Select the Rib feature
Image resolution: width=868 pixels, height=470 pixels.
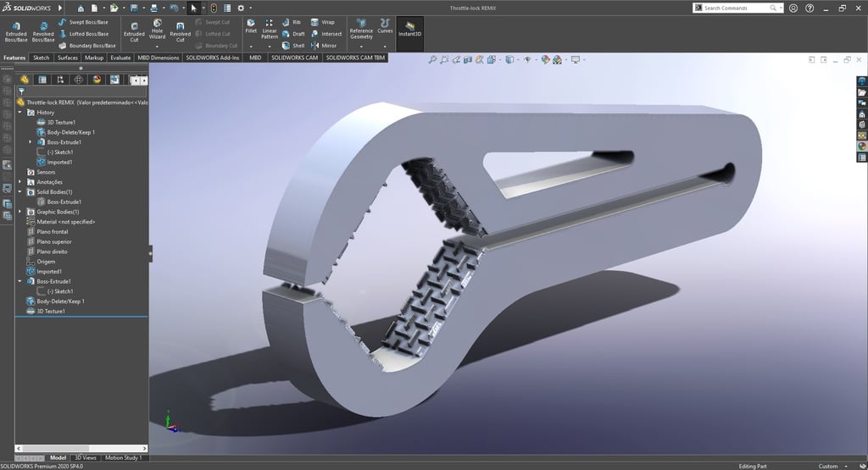click(x=292, y=22)
